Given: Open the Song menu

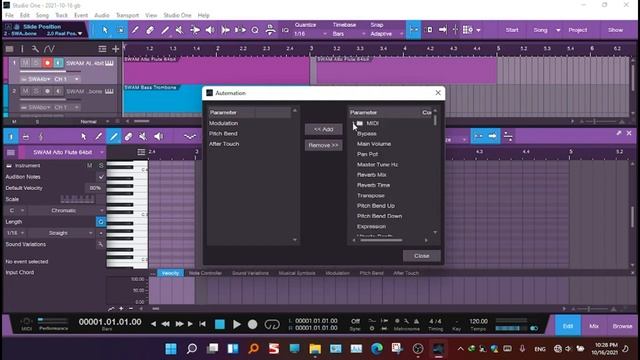Looking at the screenshot, I should pyautogui.click(x=42, y=15).
